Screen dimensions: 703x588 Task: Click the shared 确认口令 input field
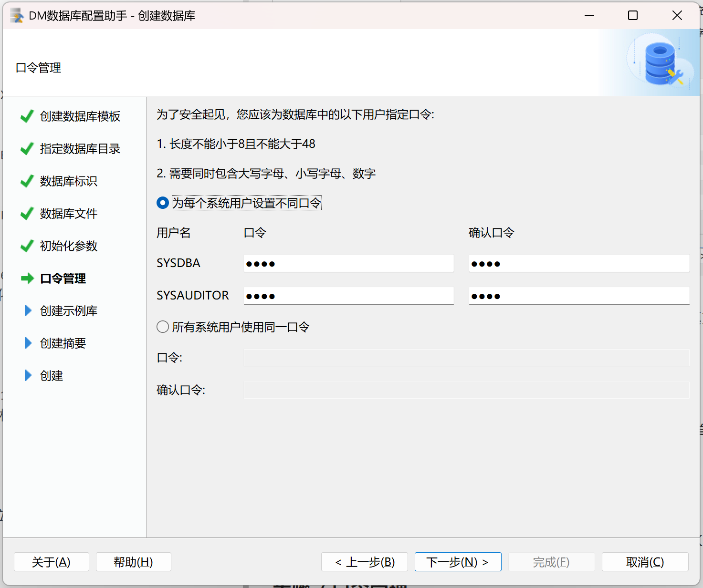tap(467, 390)
